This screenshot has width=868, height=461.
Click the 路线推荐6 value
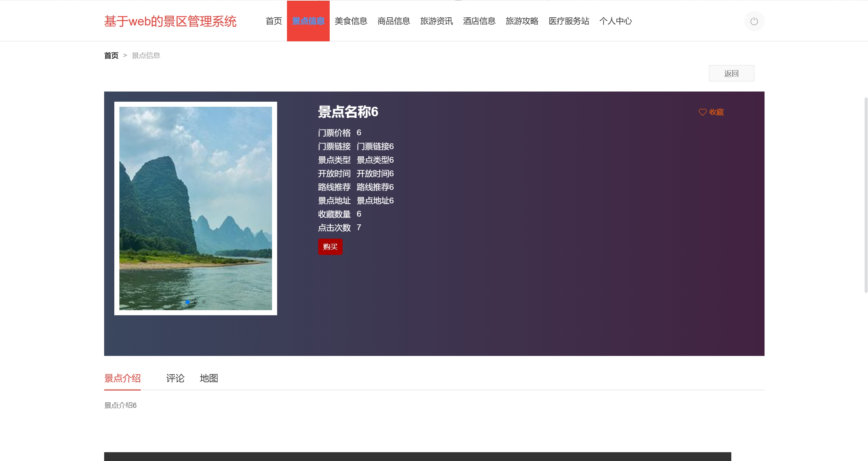click(x=375, y=187)
